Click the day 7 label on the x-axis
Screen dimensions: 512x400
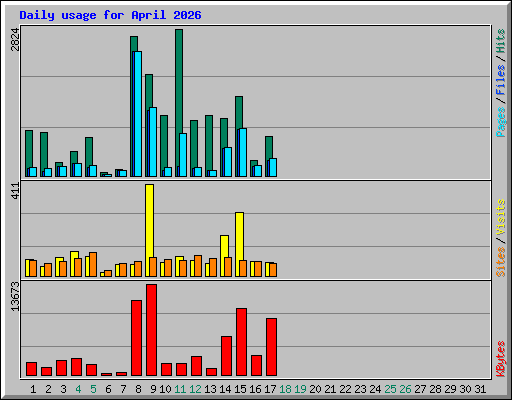pyautogui.click(x=123, y=389)
